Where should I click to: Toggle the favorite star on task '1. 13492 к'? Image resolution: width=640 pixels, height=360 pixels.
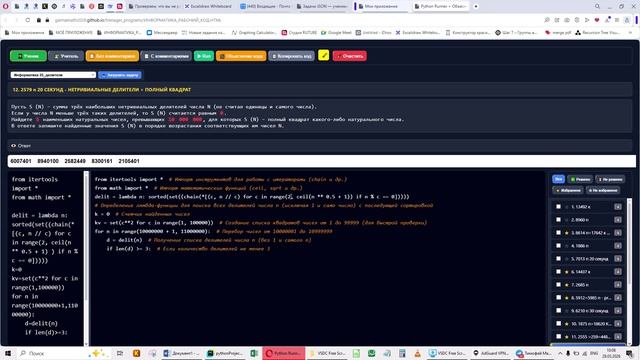[567, 207]
